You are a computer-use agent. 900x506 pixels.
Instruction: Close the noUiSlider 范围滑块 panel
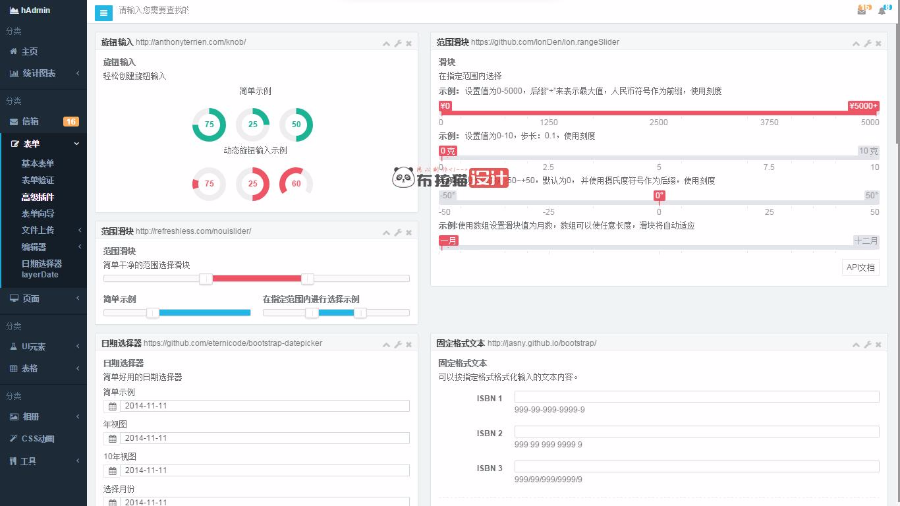(x=409, y=232)
